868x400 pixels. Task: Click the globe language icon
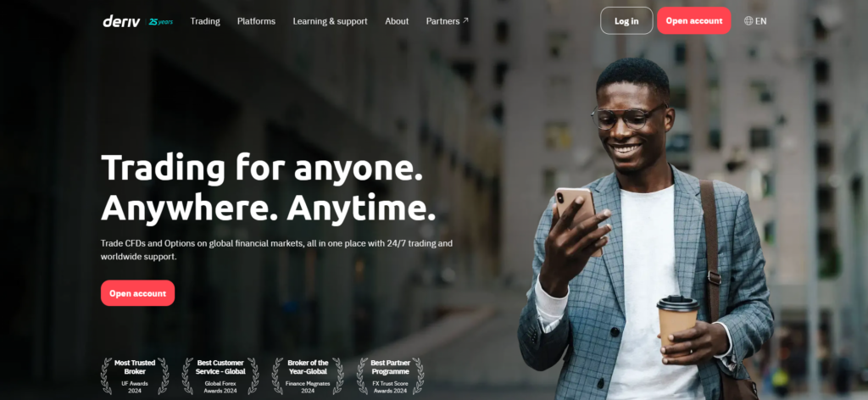pyautogui.click(x=748, y=21)
